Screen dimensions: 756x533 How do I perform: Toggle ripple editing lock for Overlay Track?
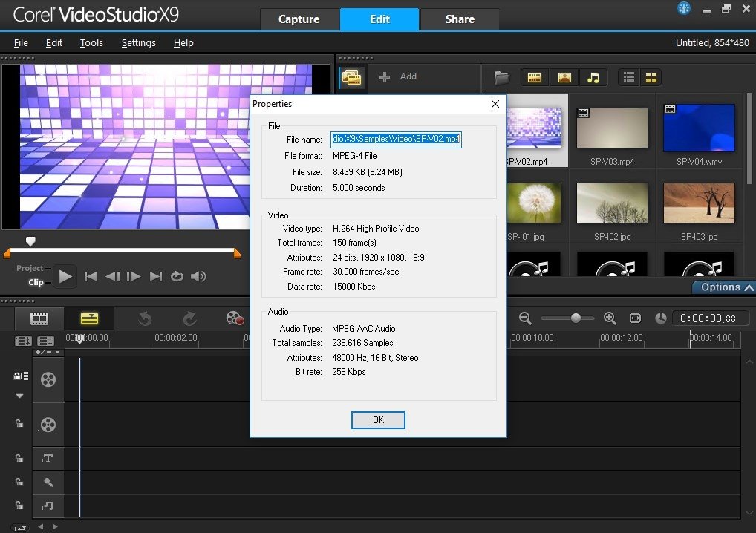point(19,424)
